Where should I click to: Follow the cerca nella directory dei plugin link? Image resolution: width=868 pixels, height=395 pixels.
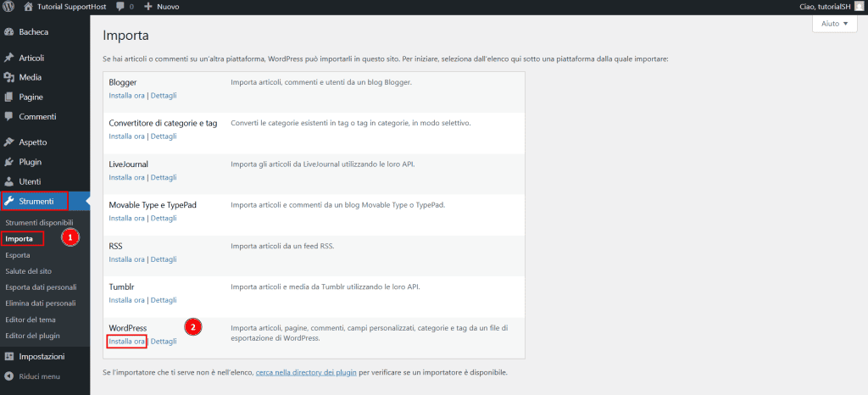[x=306, y=372]
